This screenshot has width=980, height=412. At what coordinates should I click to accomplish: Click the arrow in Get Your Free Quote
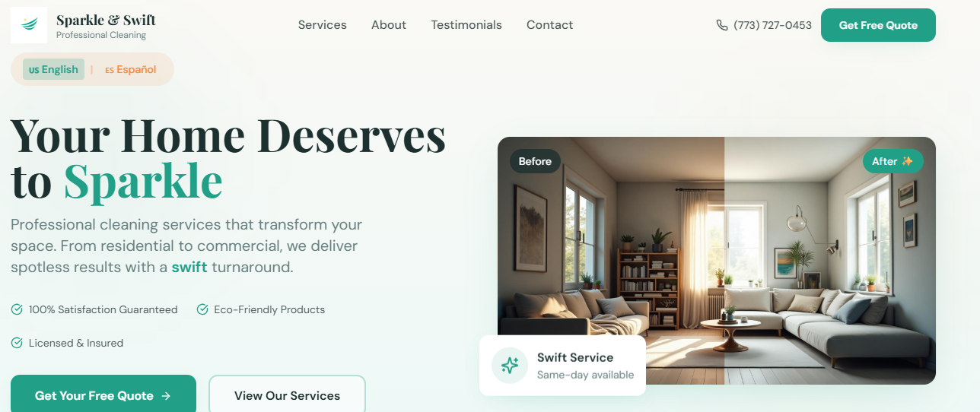click(166, 396)
